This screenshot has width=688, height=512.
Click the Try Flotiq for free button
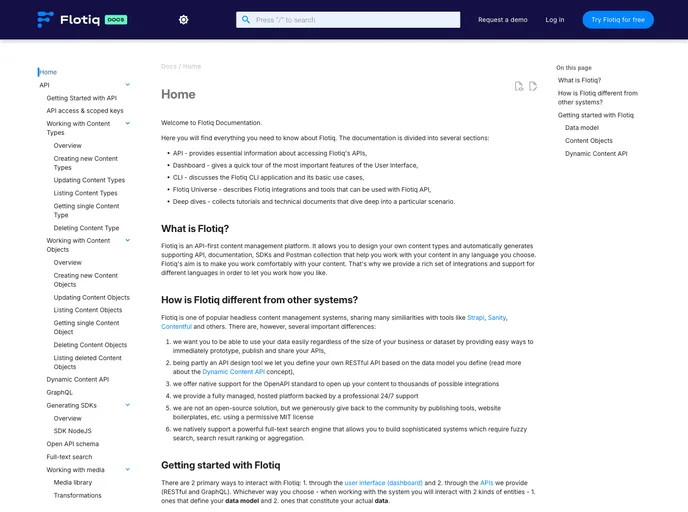(x=618, y=20)
